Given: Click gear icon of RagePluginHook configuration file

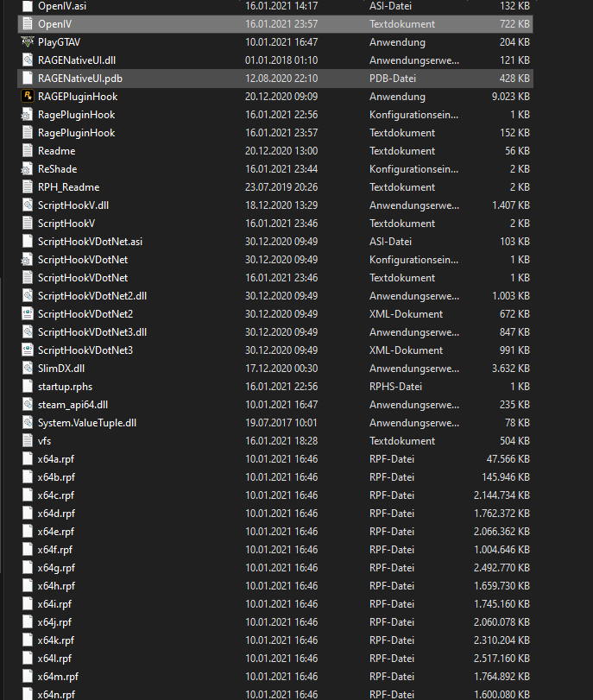Looking at the screenshot, I should click(27, 115).
